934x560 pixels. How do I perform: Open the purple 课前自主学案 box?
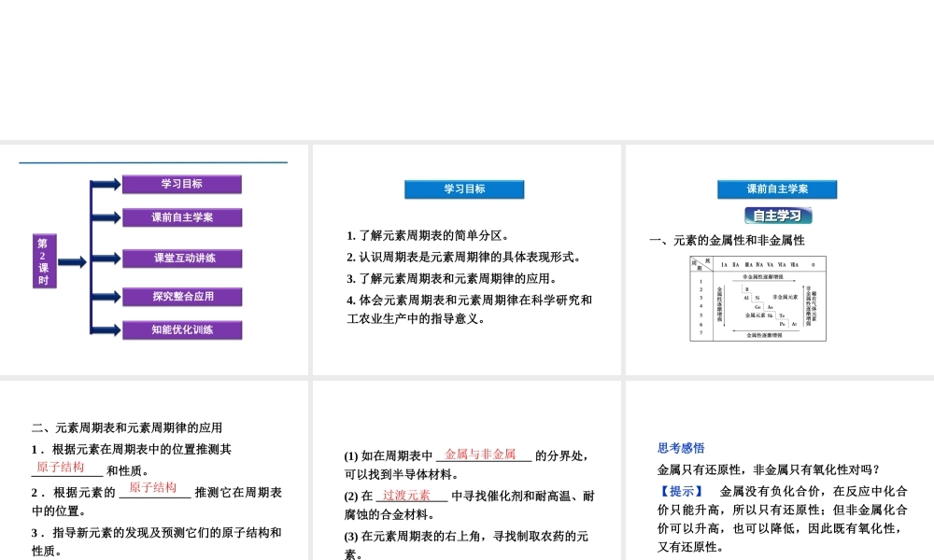pos(182,217)
